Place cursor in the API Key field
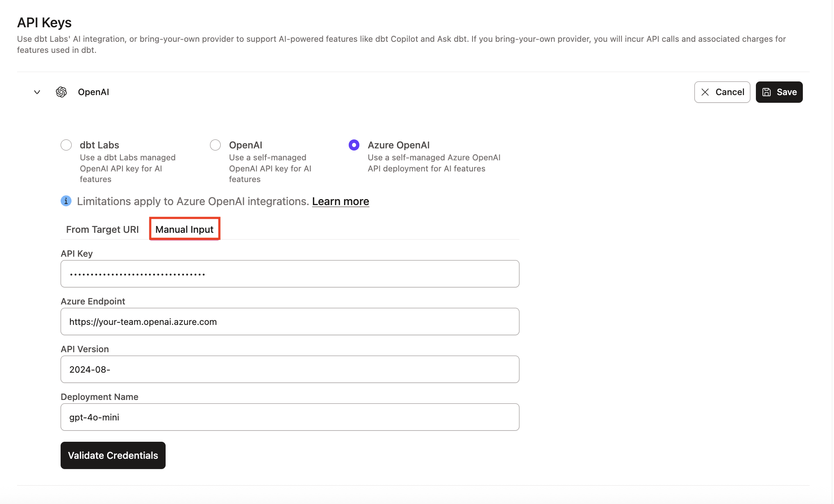The width and height of the screenshot is (834, 504). pyautogui.click(x=290, y=273)
